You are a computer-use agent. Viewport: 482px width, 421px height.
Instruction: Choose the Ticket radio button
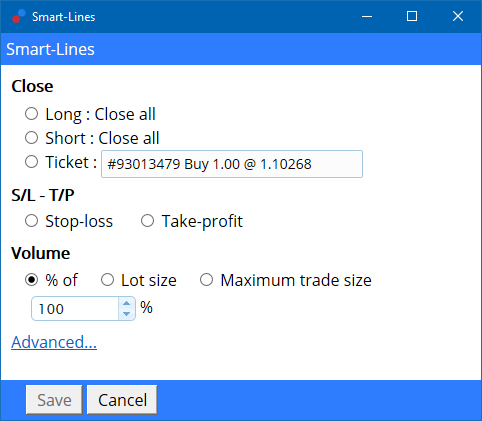coord(32,162)
